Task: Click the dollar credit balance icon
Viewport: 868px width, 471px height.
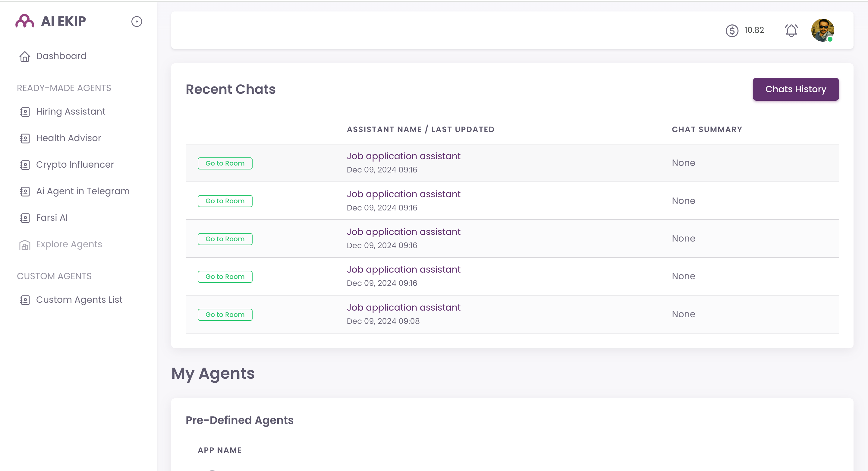Action: click(732, 31)
